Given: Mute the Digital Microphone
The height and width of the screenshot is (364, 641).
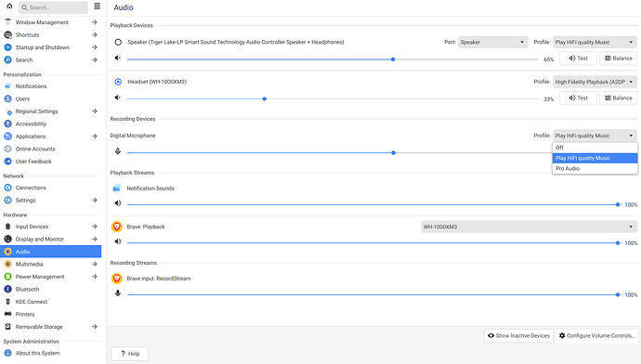Looking at the screenshot, I should coord(118,151).
